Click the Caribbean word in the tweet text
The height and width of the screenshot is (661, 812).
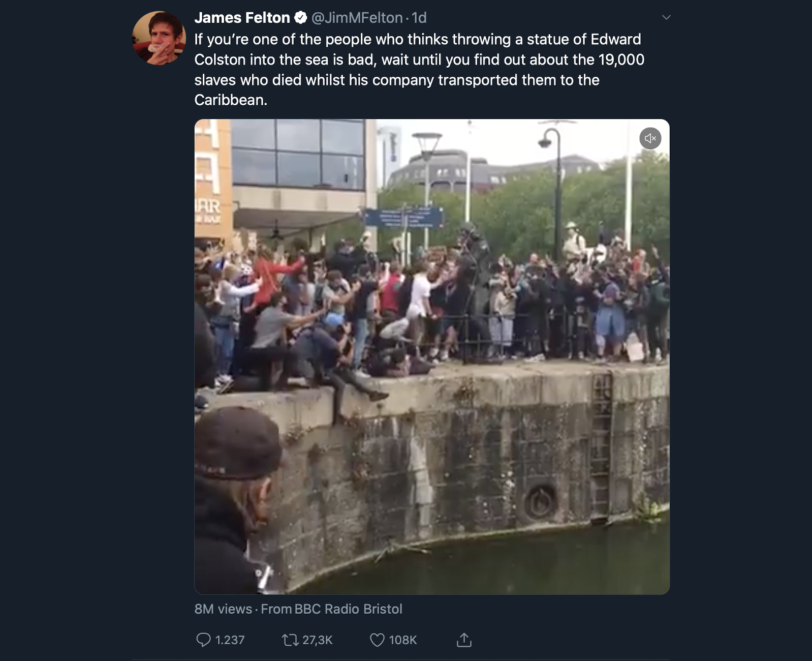(x=231, y=100)
